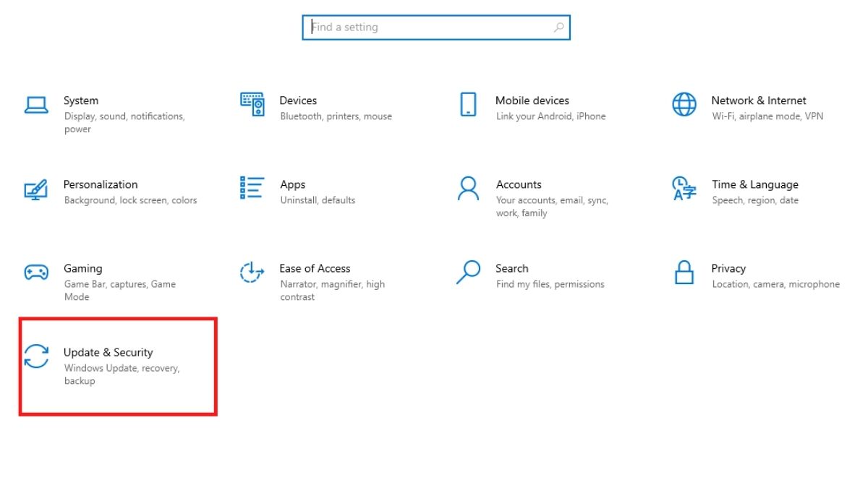Click 'Link your Android, iPhone' description
The height and width of the screenshot is (488, 868).
[551, 116]
